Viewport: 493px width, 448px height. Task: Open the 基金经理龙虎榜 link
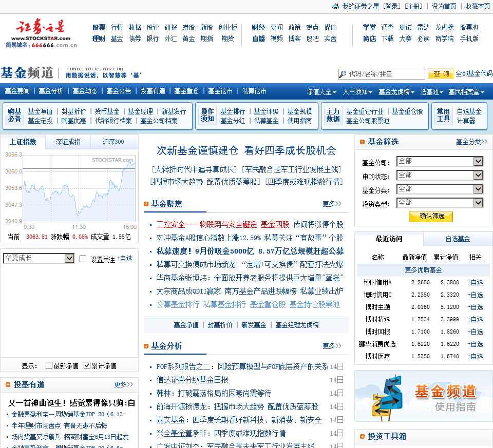297,325
